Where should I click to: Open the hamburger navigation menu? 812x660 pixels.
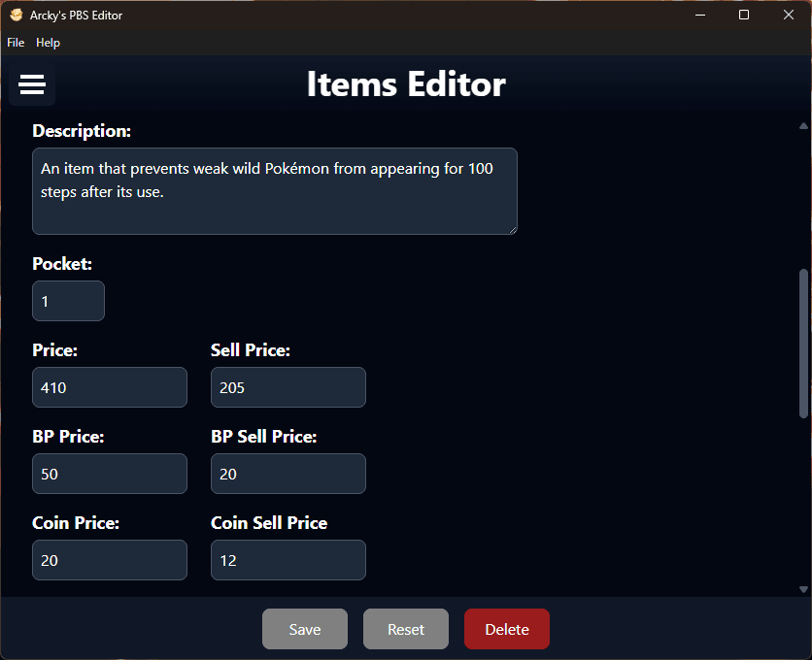click(32, 85)
